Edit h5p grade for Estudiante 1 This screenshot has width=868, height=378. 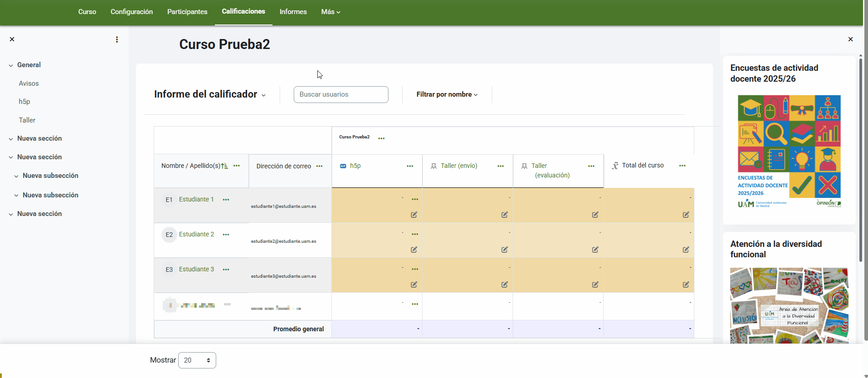tap(414, 215)
